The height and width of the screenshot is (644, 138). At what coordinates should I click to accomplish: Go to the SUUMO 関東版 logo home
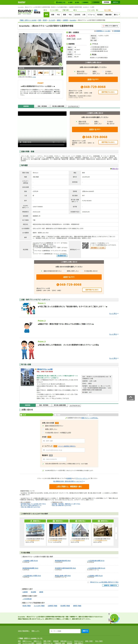coord(25,11)
